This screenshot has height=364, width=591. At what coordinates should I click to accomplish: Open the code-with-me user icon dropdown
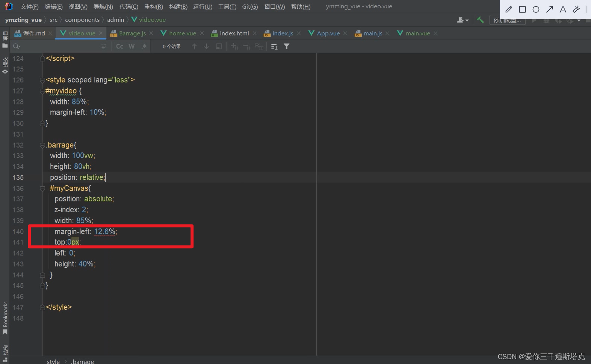coord(463,20)
